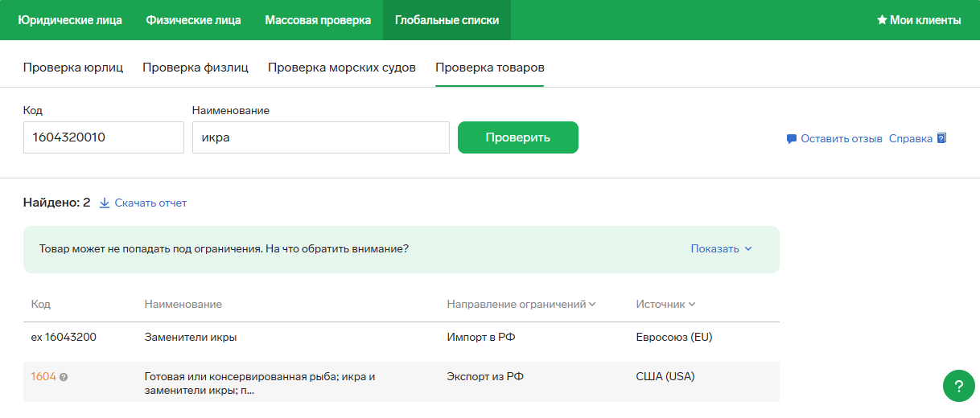Go to the Массовая проверка section

(x=318, y=20)
